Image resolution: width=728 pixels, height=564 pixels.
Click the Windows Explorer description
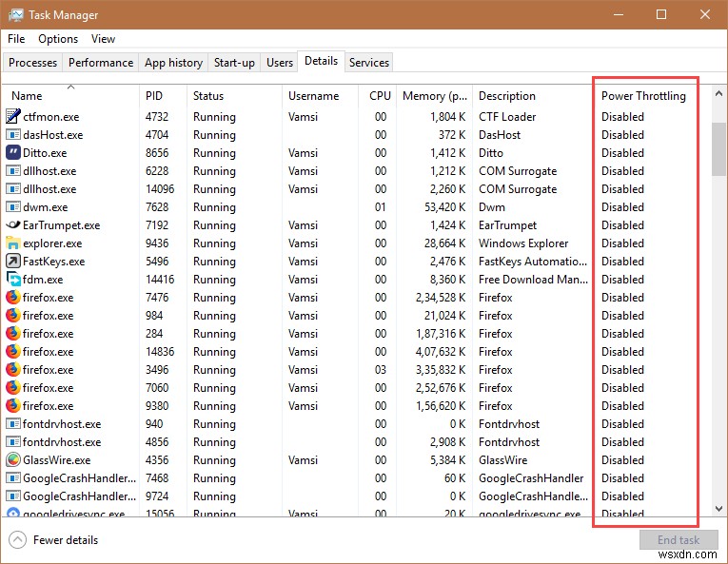pyautogui.click(x=523, y=243)
